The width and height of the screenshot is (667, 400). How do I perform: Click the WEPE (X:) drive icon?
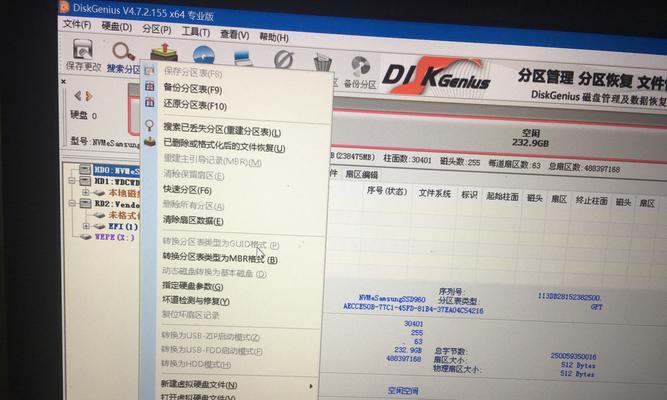pyautogui.click(x=86, y=236)
